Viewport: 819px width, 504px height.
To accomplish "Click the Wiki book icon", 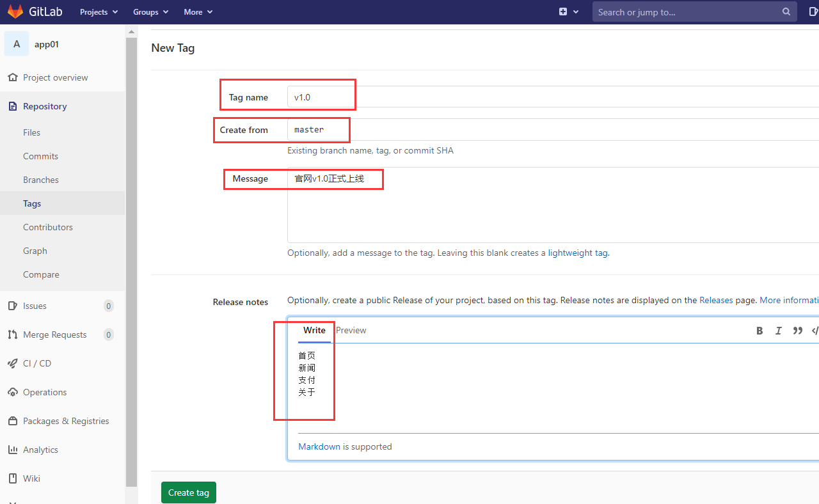I will (12, 478).
